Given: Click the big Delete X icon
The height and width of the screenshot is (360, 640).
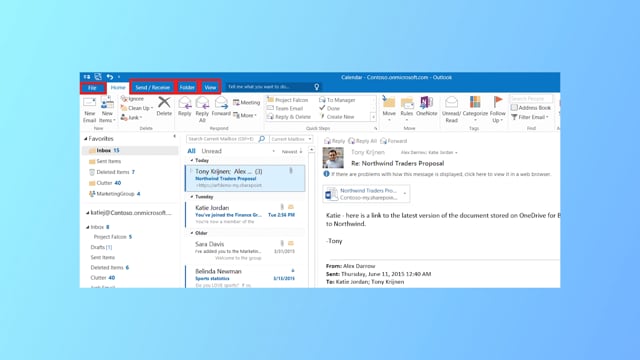Looking at the screenshot, I should coord(164,102).
